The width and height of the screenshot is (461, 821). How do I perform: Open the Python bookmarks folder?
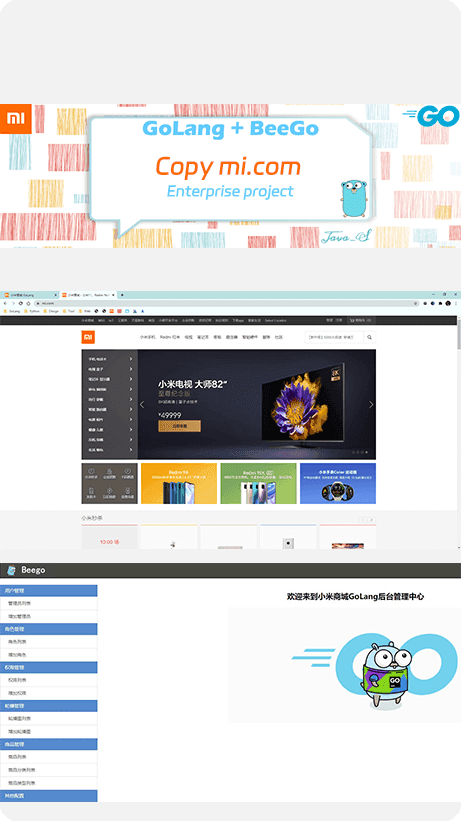(x=31, y=311)
